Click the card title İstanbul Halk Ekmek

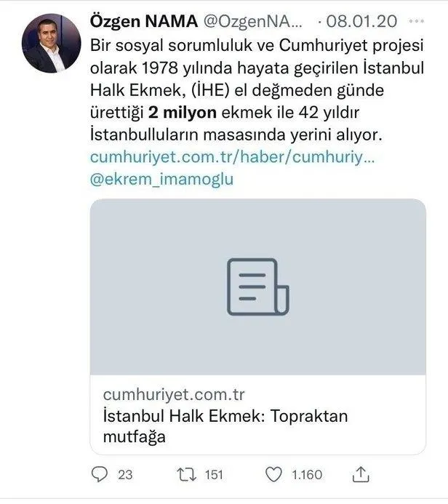[x=225, y=417]
